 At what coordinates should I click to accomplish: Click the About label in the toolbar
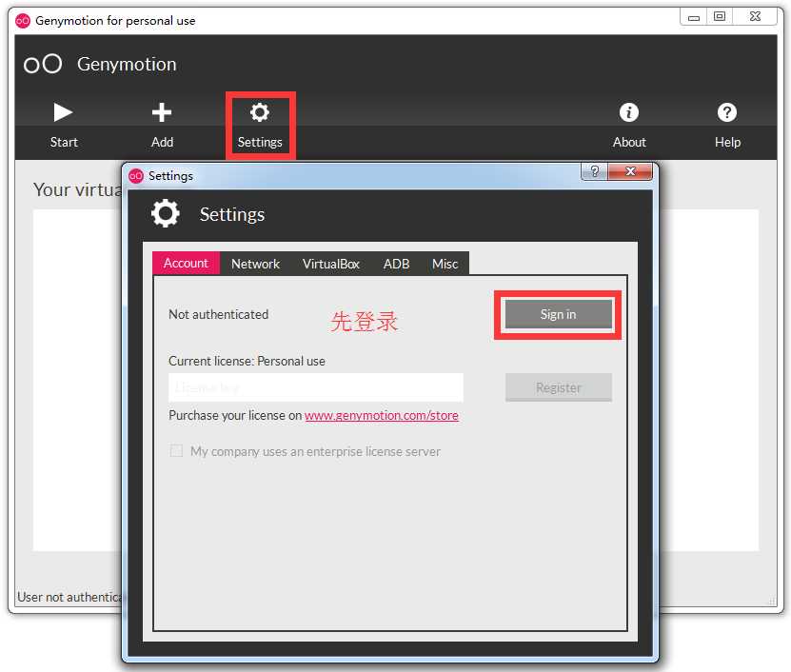tap(629, 142)
